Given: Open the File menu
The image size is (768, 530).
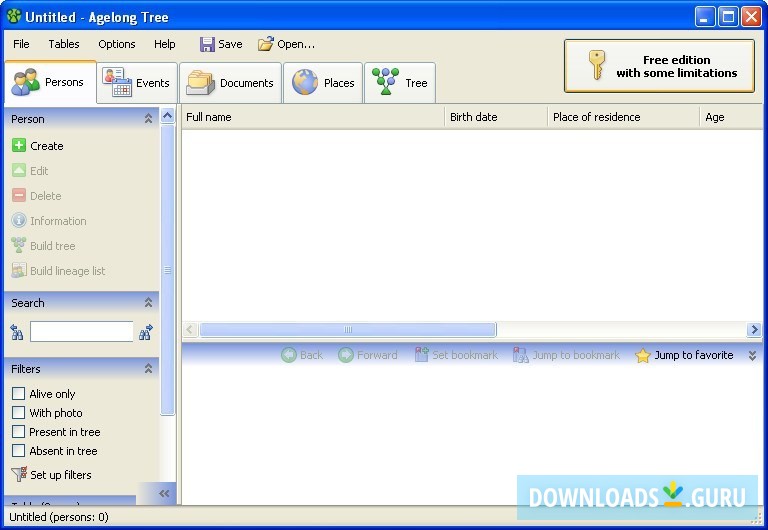Looking at the screenshot, I should point(21,44).
